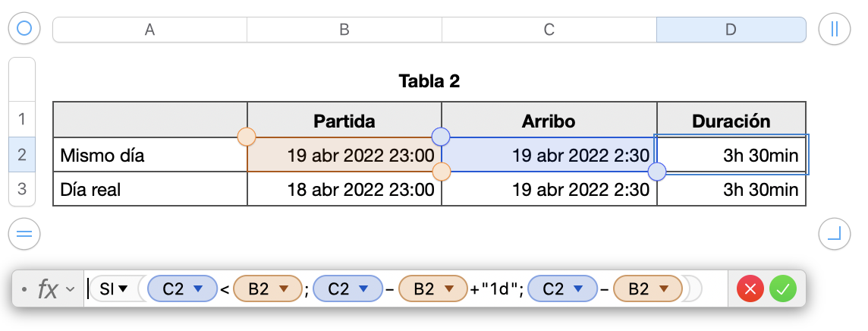
Task: Click the last B2 token in formula
Action: point(639,288)
